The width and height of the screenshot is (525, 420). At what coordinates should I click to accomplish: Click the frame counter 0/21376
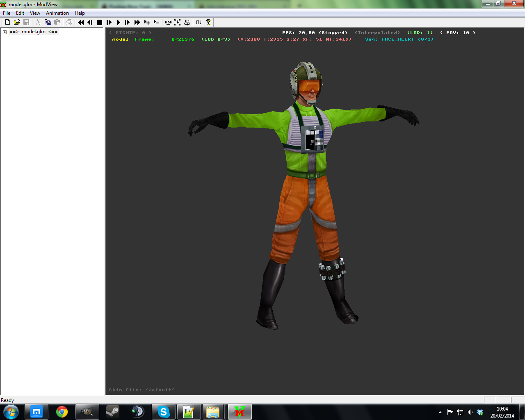tap(183, 39)
